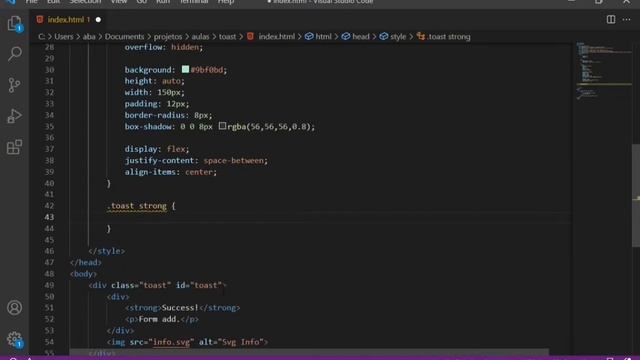Split the editor to the right
Screen dimensions: 640x360
click(611, 20)
